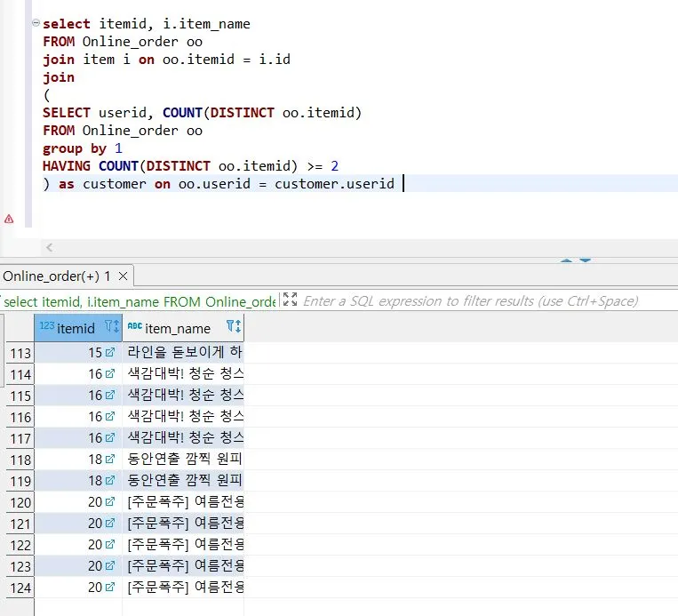
Task: Click the 'join item i on' line
Action: pyautogui.click(x=166, y=60)
